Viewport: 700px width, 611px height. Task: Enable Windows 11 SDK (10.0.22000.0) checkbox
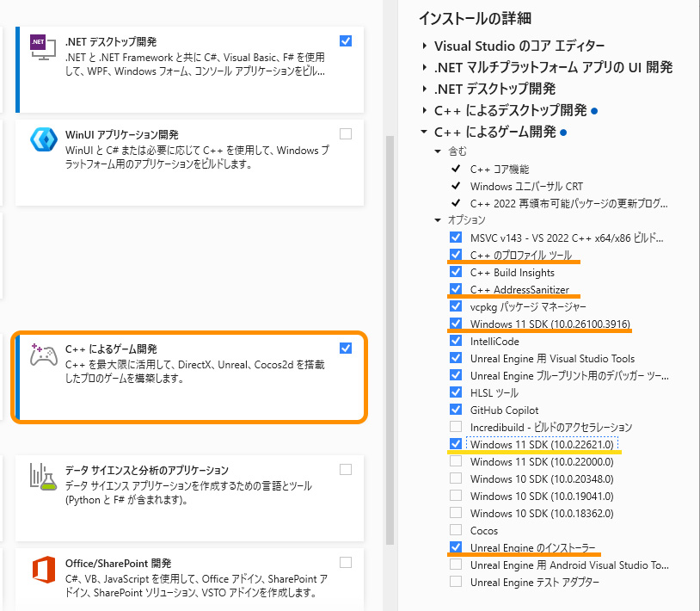(456, 461)
